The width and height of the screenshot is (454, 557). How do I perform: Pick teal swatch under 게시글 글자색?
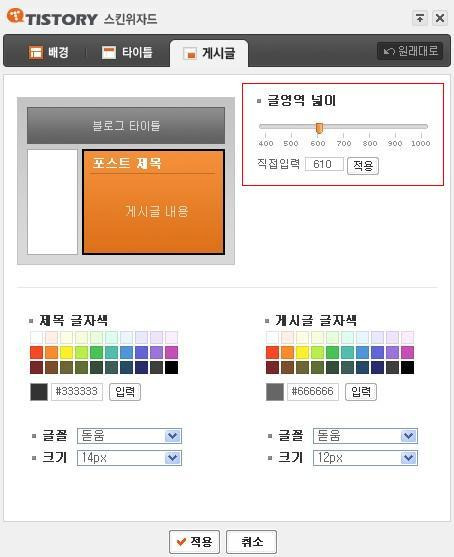click(347, 352)
